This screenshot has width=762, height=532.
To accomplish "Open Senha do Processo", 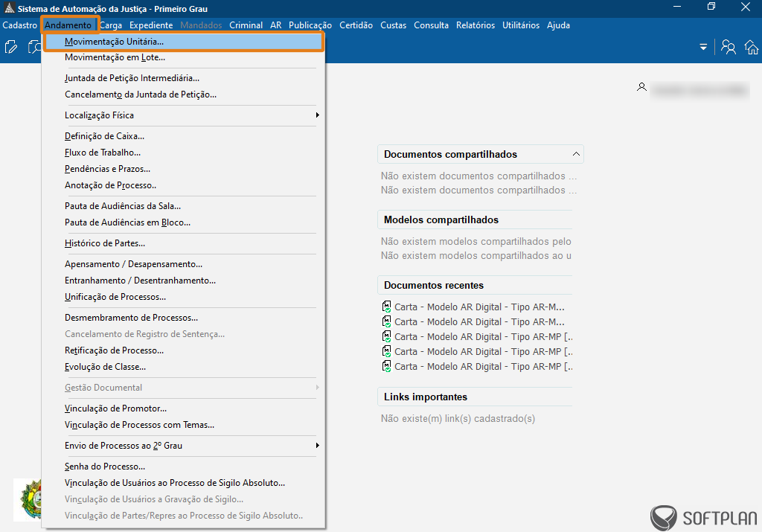I will click(x=184, y=467).
